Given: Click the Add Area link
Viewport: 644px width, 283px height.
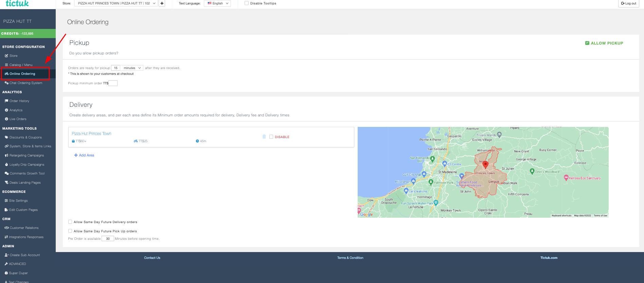Looking at the screenshot, I should coord(84,155).
